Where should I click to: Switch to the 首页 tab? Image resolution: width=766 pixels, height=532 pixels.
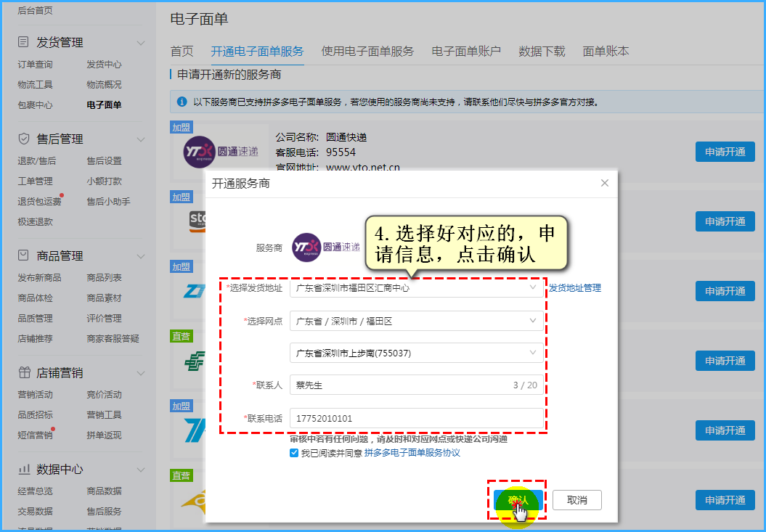click(182, 52)
